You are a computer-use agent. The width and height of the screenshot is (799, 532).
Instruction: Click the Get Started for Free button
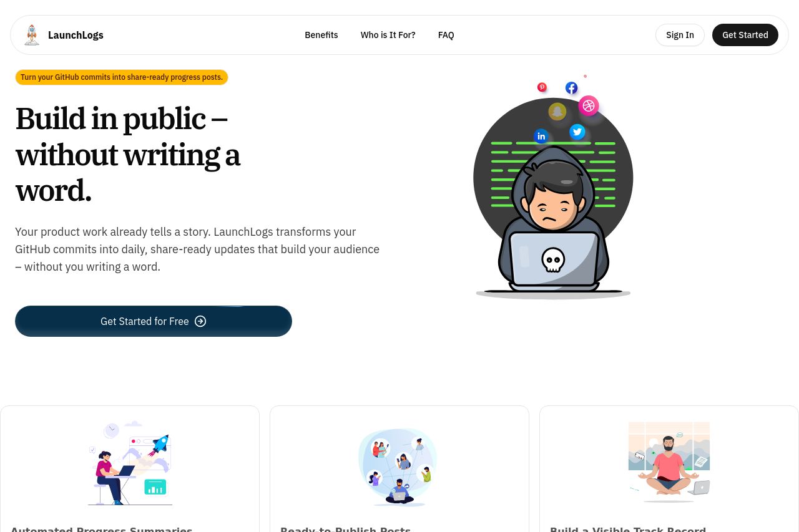click(154, 321)
